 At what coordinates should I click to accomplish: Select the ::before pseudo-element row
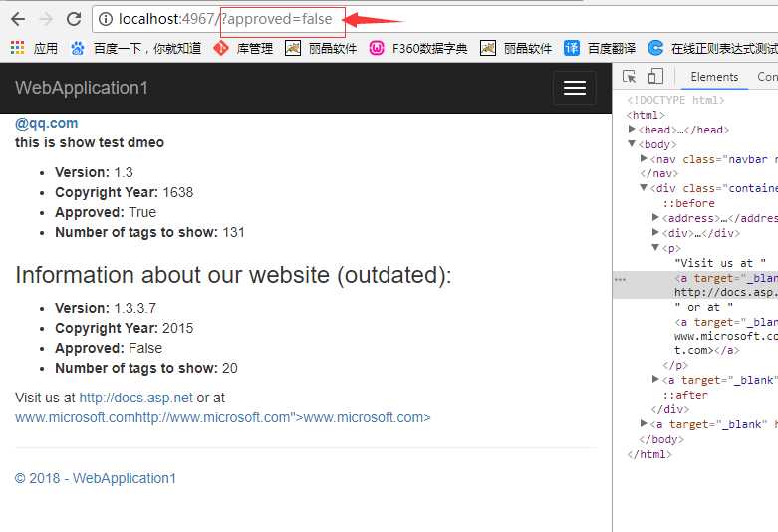point(688,203)
